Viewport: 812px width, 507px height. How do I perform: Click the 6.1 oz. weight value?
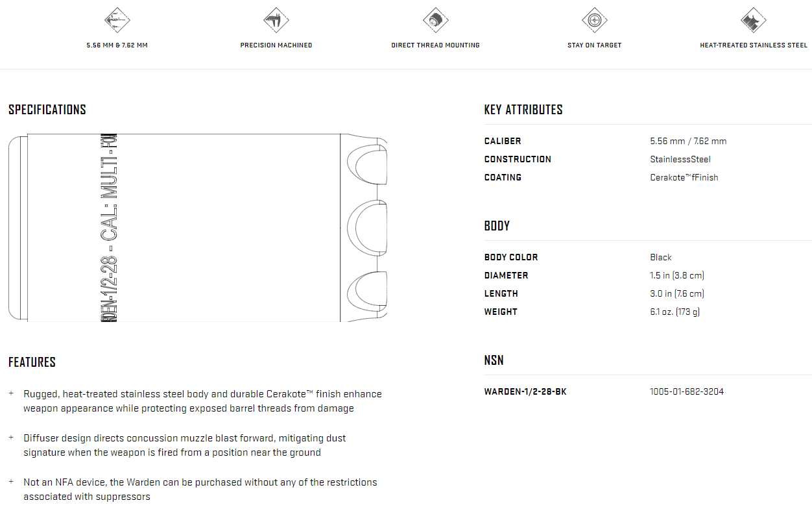coord(675,312)
